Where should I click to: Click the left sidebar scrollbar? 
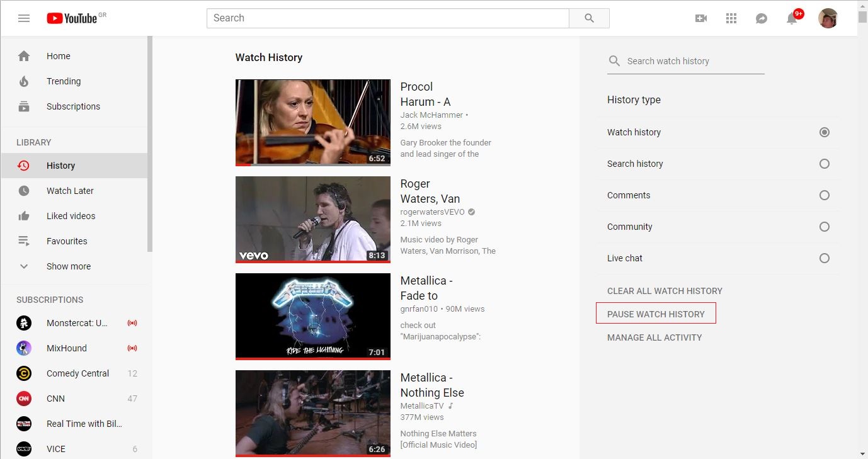coord(150,144)
